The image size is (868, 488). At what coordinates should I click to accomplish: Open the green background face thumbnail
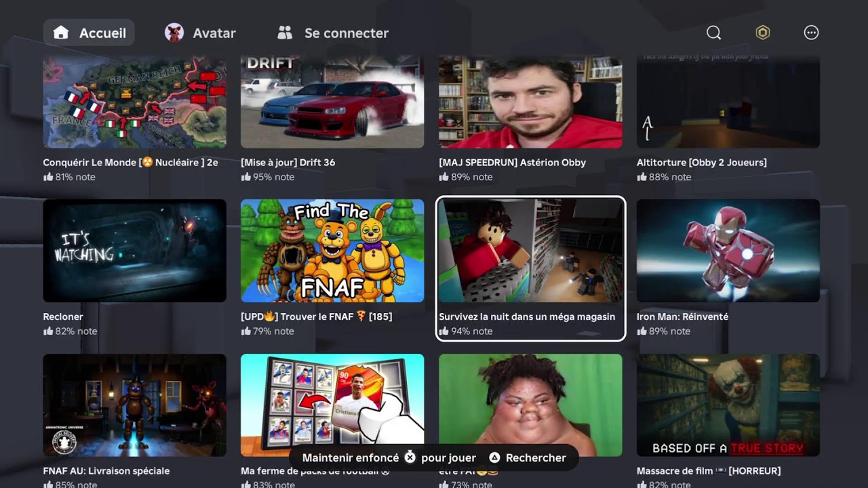pos(530,405)
